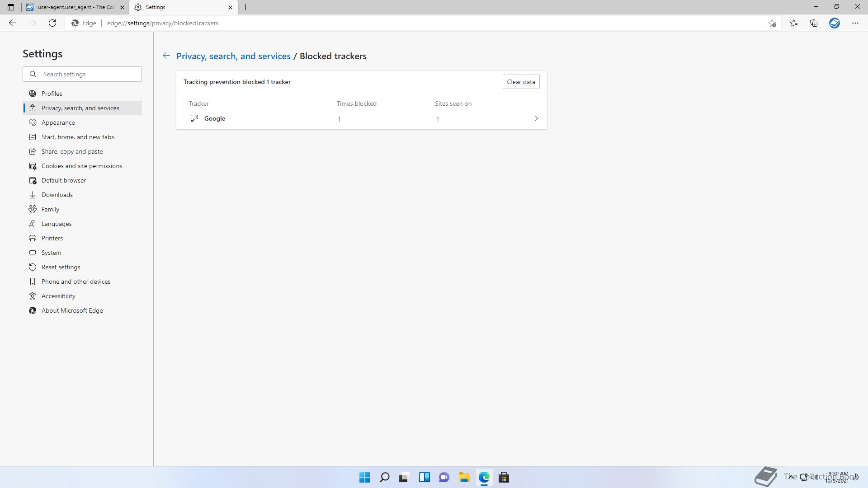Open Start, home, and new tabs settings
Viewport: 868px width, 488px height.
[82, 137]
